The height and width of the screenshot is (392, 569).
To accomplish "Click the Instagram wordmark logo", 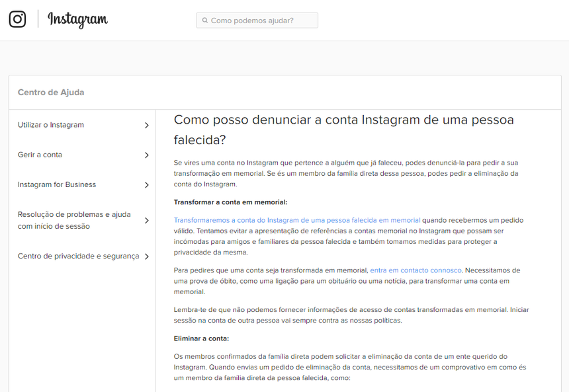I will [77, 20].
